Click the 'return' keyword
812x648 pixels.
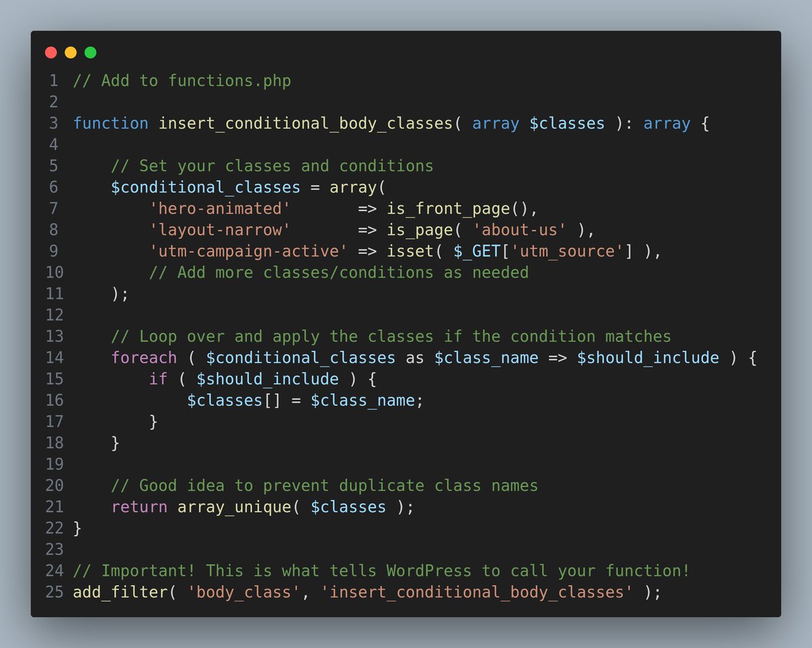[x=139, y=507]
